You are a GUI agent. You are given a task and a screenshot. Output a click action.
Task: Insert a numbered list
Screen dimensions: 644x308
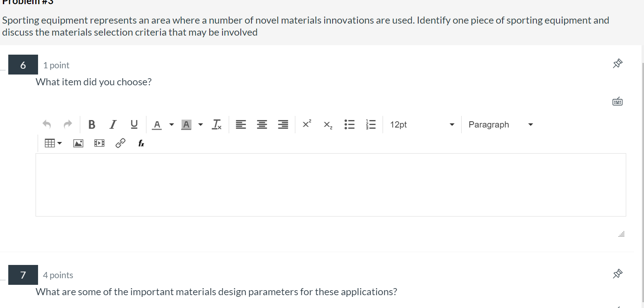(371, 125)
